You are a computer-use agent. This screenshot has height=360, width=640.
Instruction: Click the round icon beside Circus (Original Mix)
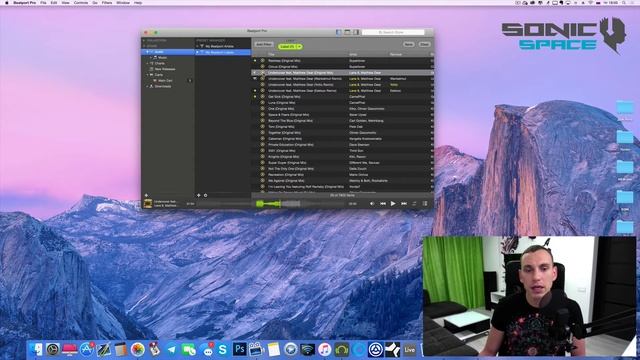[262, 67]
